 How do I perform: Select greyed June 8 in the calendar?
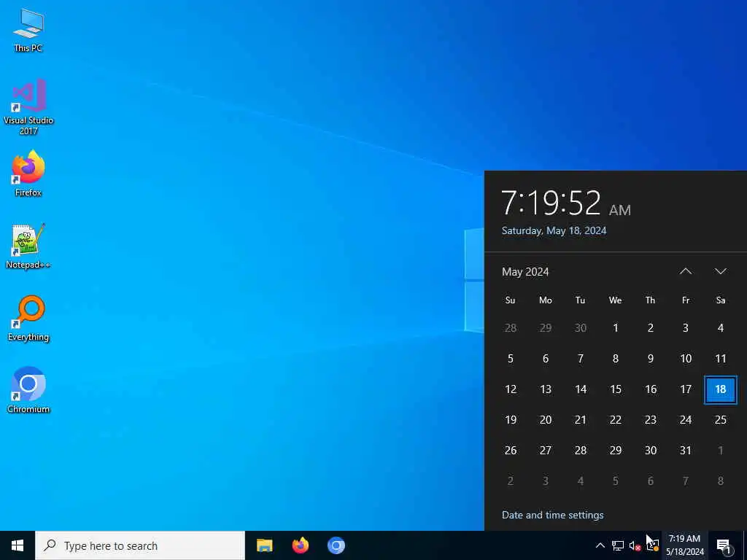point(720,481)
